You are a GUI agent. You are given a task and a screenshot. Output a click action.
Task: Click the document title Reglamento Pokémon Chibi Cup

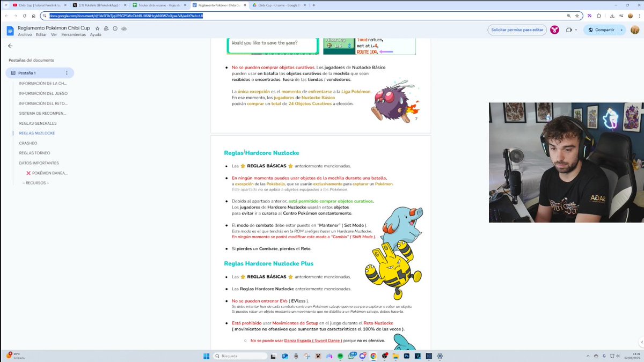[54, 28]
